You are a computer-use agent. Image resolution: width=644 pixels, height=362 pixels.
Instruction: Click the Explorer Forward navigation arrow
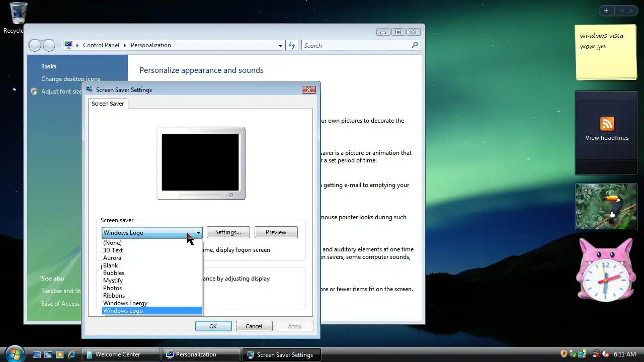pyautogui.click(x=49, y=45)
